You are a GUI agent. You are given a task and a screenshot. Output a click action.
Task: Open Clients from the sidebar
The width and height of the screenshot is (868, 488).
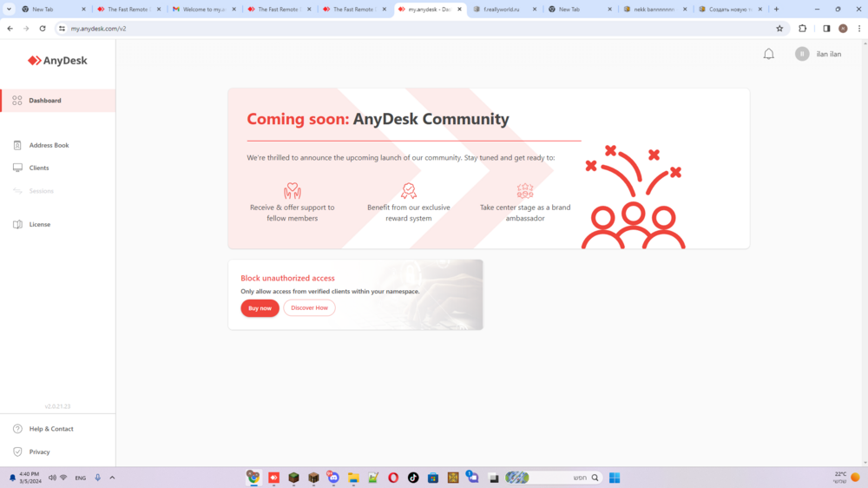coord(57,168)
